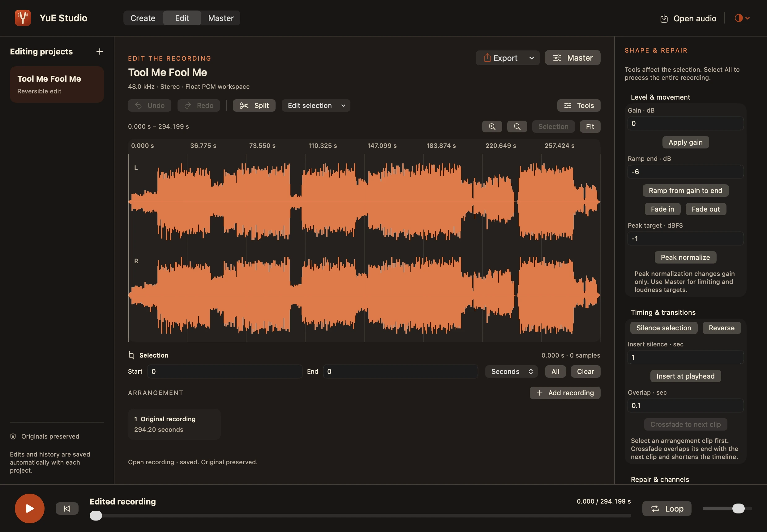
Task: Click the 73.550 s timeline marker
Action: 262,146
